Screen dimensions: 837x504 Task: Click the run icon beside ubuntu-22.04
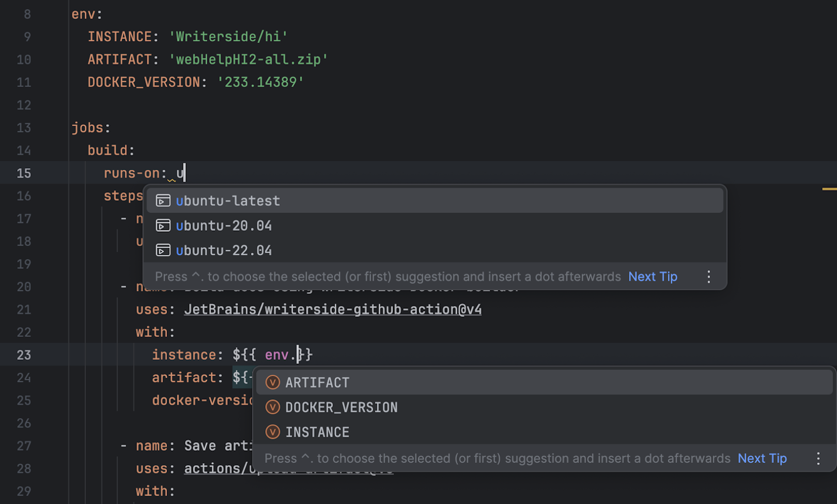163,250
